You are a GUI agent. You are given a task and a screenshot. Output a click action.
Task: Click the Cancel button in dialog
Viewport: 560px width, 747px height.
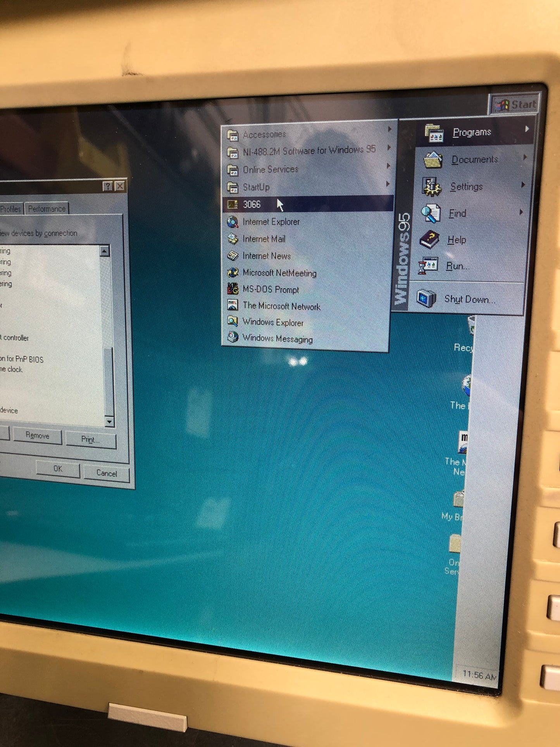click(107, 473)
